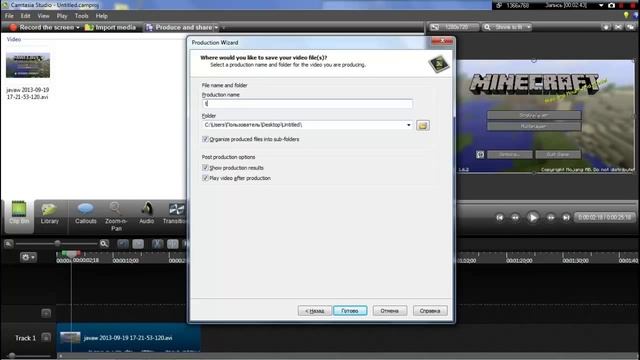
Task: Click the folder browse icon next to the Folder field
Action: pos(422,125)
